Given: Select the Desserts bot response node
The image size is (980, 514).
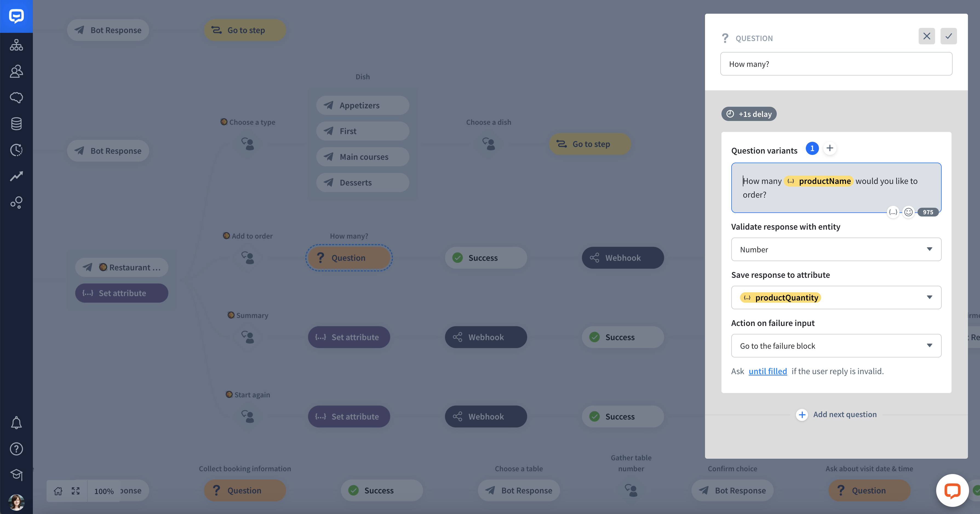Looking at the screenshot, I should [363, 183].
